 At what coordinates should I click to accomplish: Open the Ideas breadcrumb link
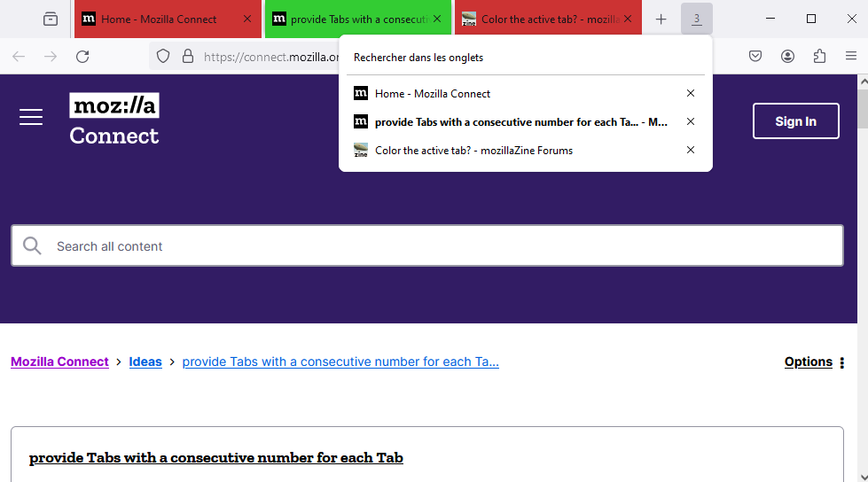tap(145, 361)
